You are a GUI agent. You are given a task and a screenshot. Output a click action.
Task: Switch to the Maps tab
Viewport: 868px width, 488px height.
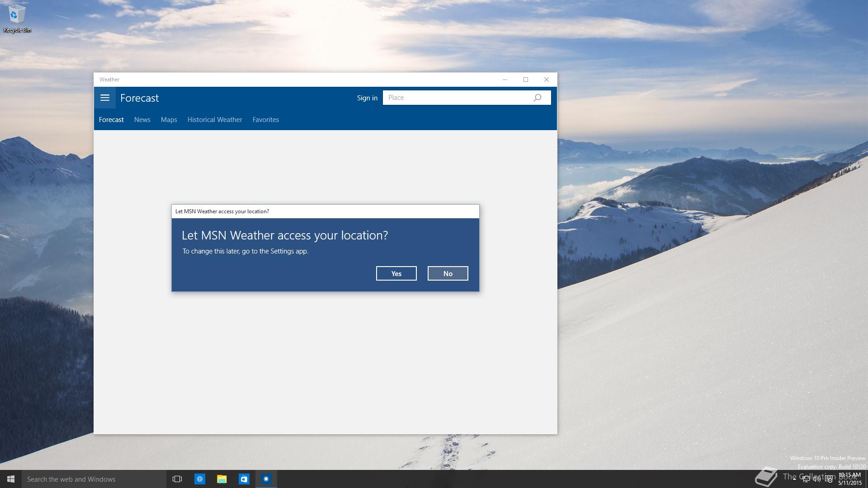169,120
